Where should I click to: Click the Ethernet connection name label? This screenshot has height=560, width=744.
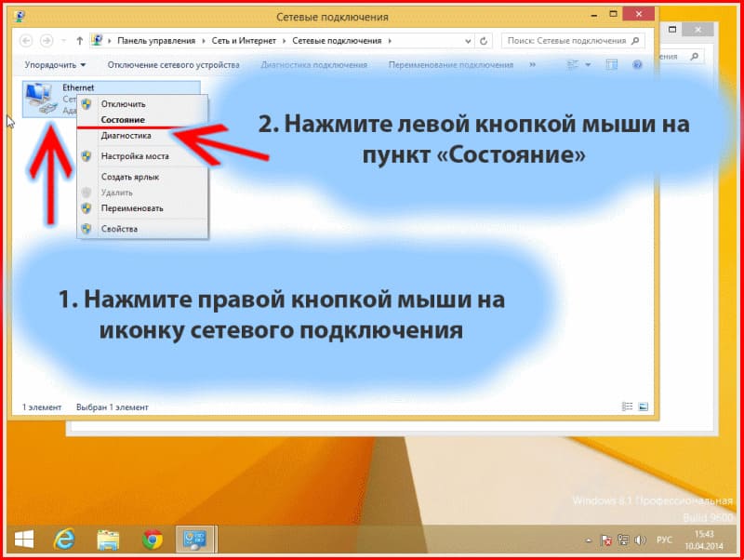click(78, 87)
